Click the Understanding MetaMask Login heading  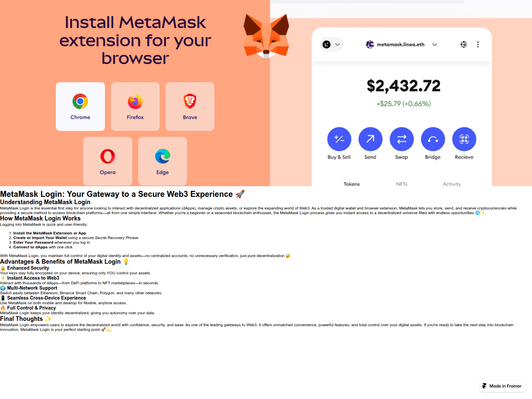click(x=45, y=202)
